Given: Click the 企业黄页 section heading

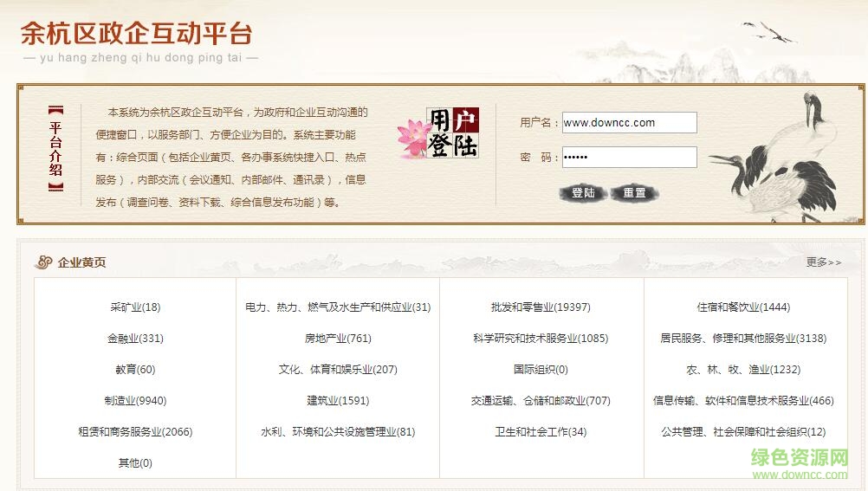Looking at the screenshot, I should pos(82,262).
